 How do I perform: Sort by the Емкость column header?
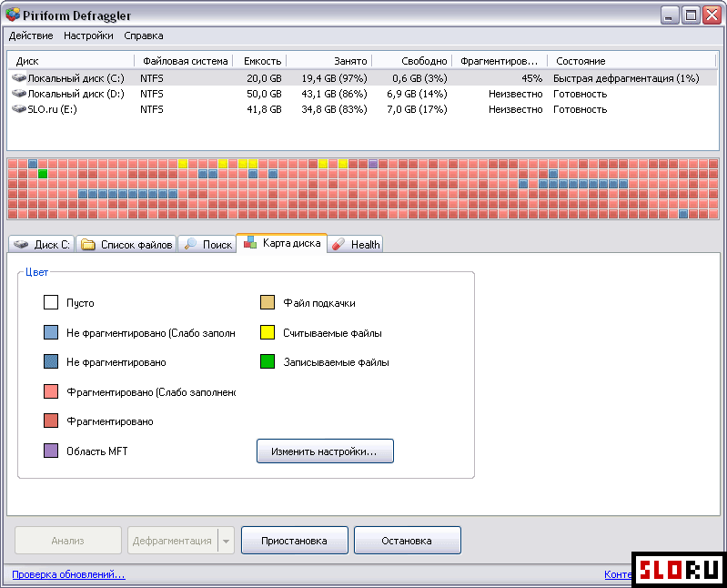coord(260,61)
